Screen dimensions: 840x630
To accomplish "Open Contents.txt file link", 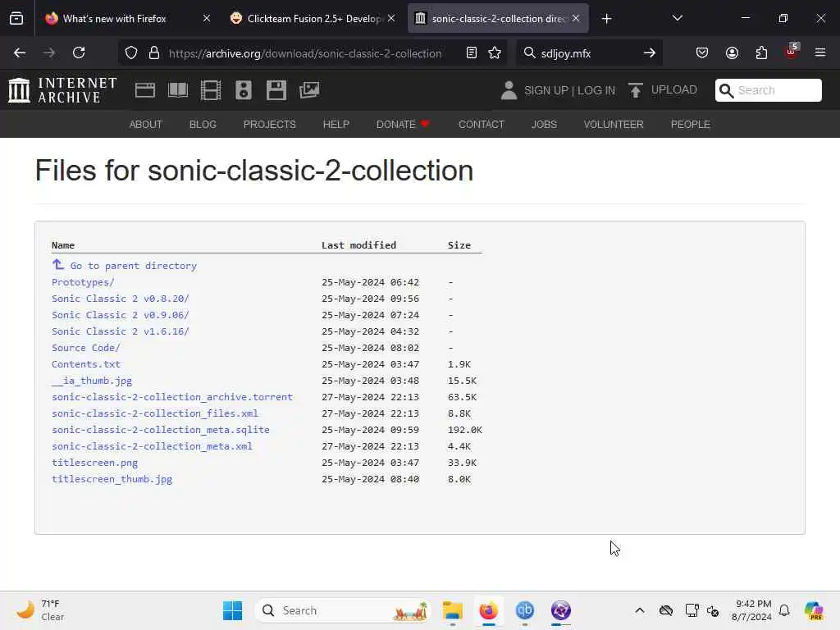I will pyautogui.click(x=85, y=364).
